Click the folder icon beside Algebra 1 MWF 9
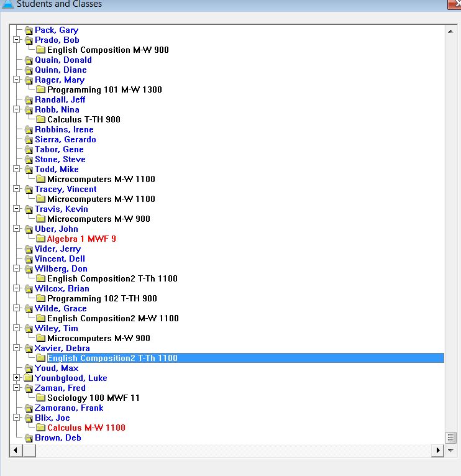Viewport: 461px width, 476px height. tap(41, 239)
